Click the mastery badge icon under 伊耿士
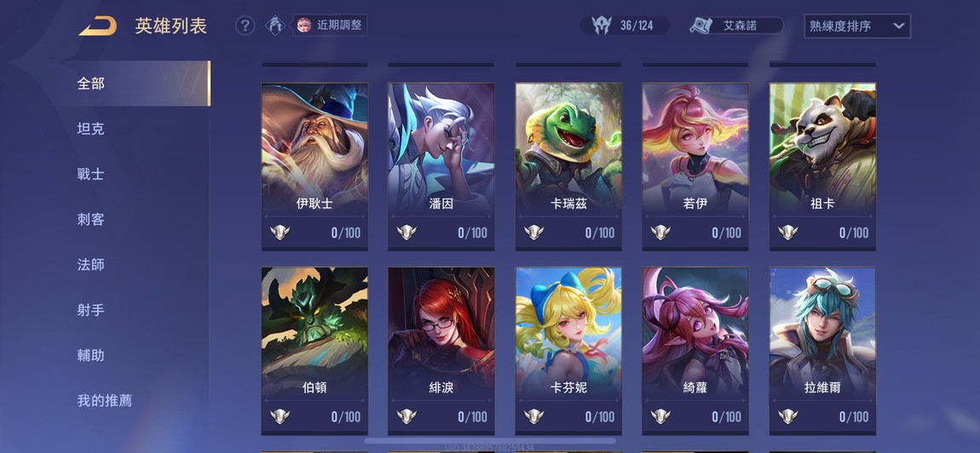Screen dimensions: 980x453 coord(280,233)
